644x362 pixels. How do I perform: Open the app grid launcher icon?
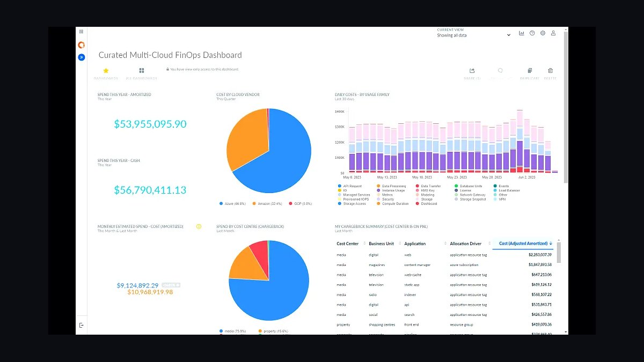81,32
